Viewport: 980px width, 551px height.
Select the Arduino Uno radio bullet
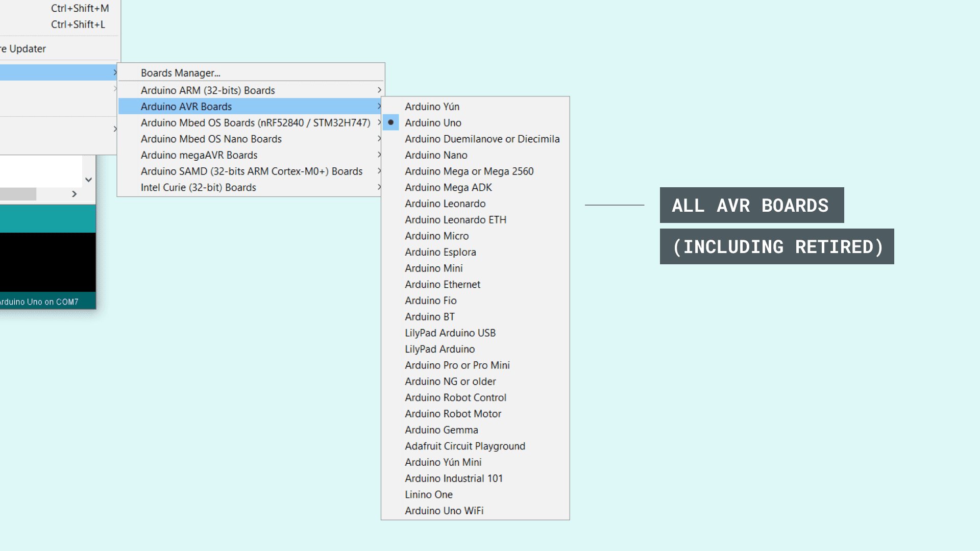coord(390,122)
